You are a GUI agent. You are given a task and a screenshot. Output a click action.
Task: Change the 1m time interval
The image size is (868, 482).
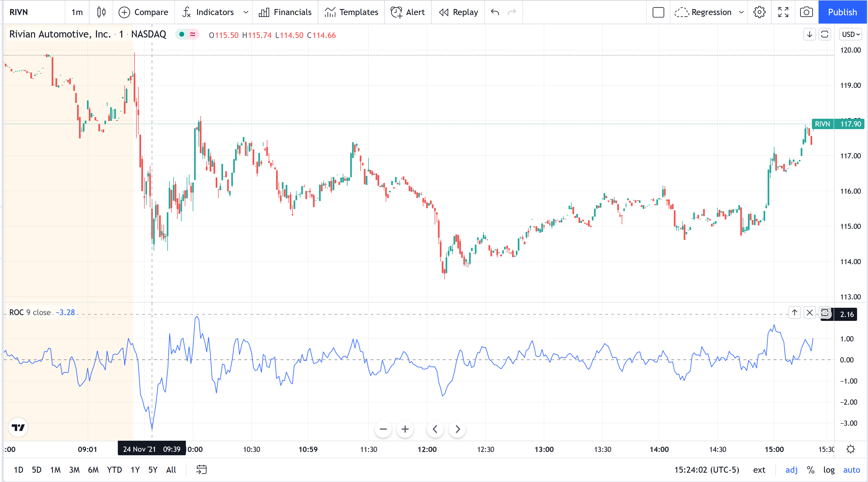click(77, 12)
